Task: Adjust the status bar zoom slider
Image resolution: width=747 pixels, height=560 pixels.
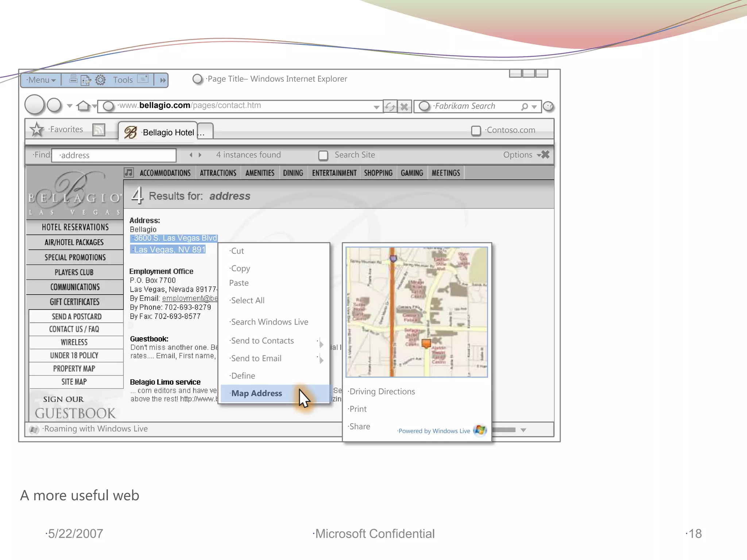Action: coord(504,430)
